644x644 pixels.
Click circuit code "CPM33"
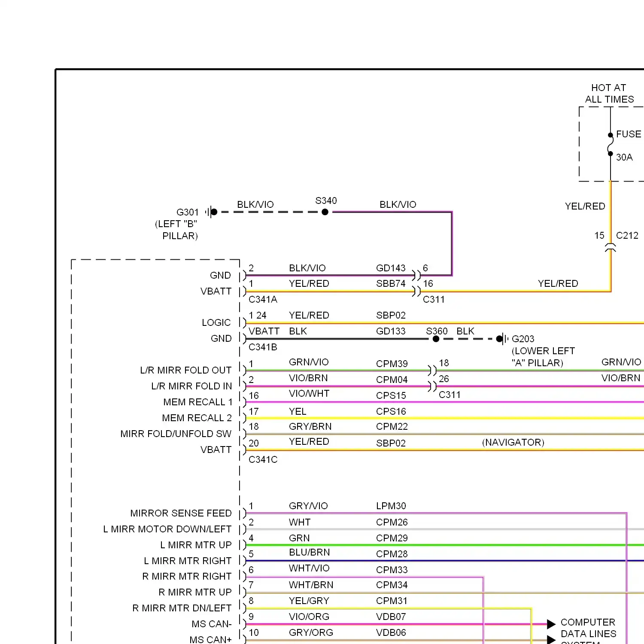(392, 570)
